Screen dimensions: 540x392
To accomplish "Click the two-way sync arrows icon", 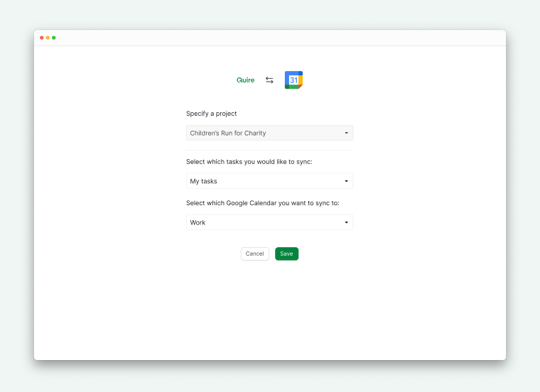I will pyautogui.click(x=269, y=80).
